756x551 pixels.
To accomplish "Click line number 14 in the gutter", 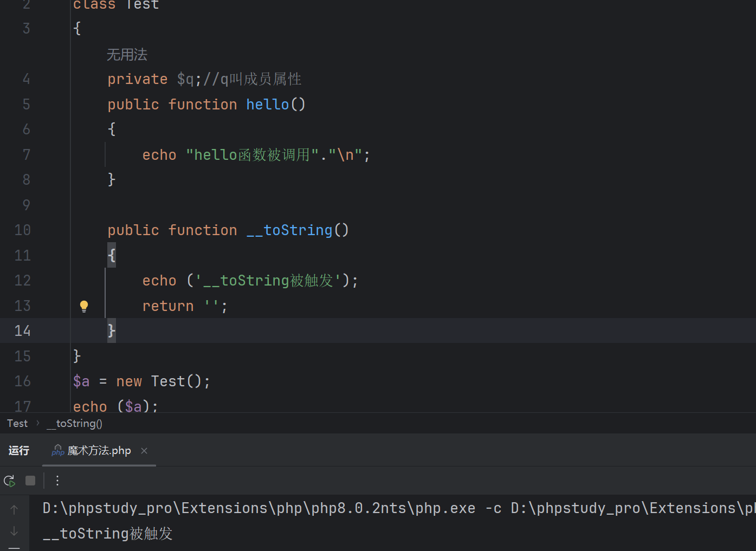I will click(23, 330).
